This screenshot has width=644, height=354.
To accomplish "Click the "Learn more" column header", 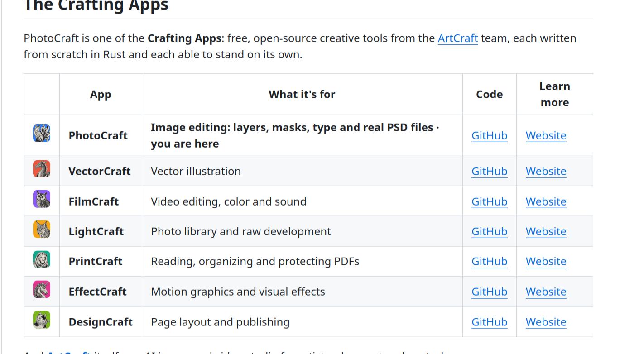I will [555, 94].
